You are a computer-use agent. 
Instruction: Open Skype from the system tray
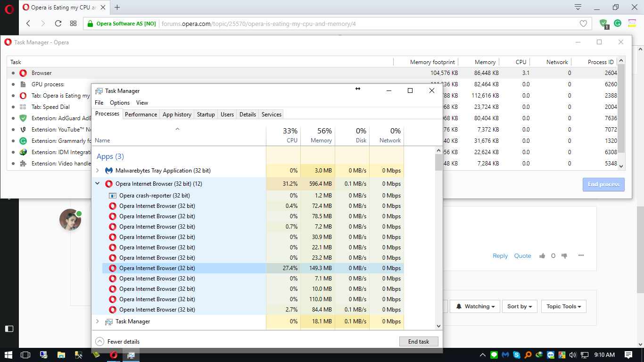coord(516,356)
